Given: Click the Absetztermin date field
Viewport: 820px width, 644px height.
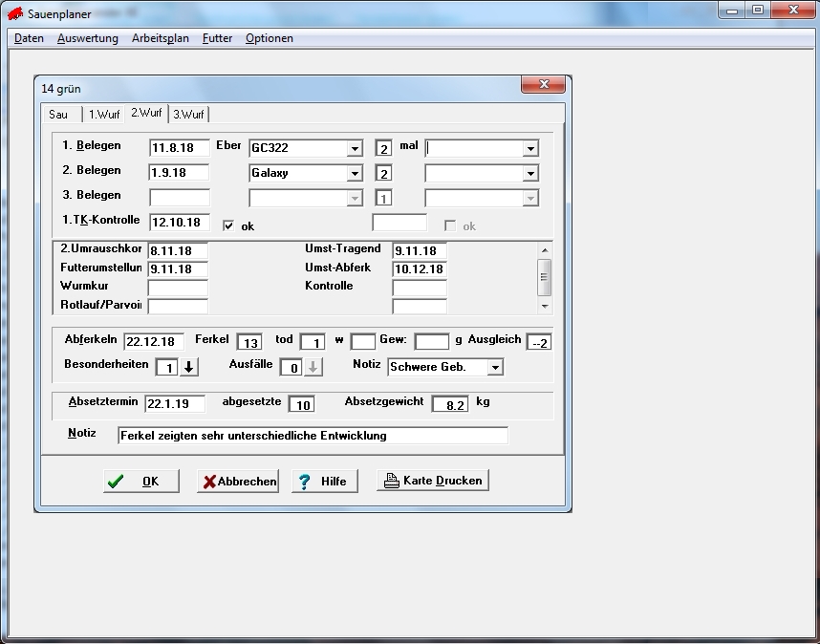Looking at the screenshot, I should 175,403.
